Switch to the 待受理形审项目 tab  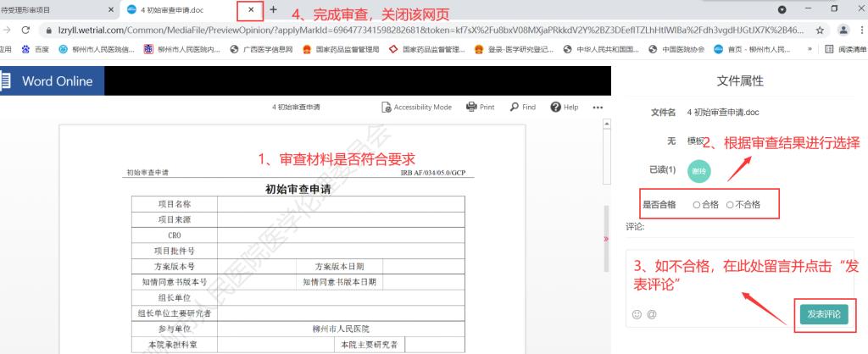(x=51, y=9)
